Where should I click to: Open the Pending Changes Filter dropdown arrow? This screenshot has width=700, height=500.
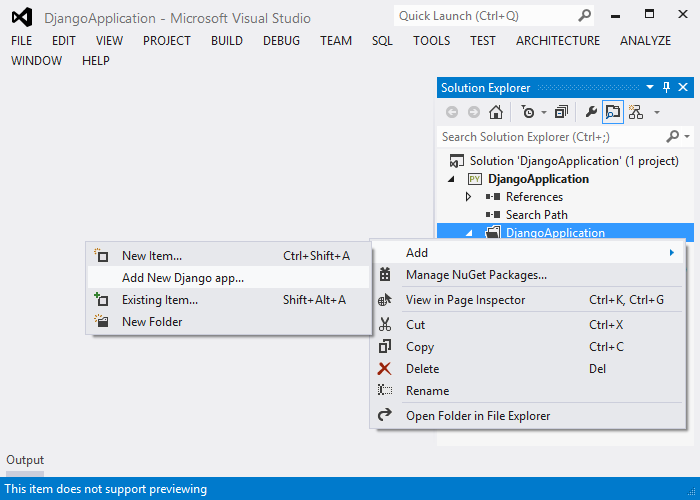point(544,112)
